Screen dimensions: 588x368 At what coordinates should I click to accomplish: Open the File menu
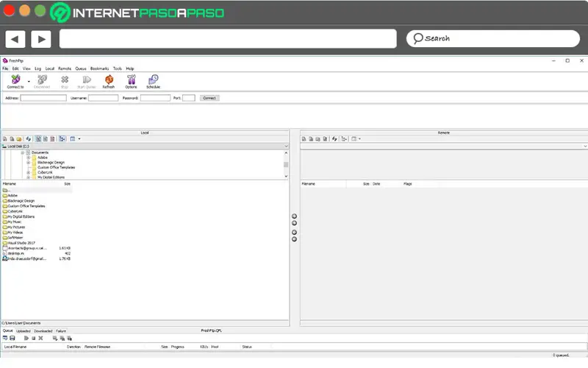coord(5,68)
